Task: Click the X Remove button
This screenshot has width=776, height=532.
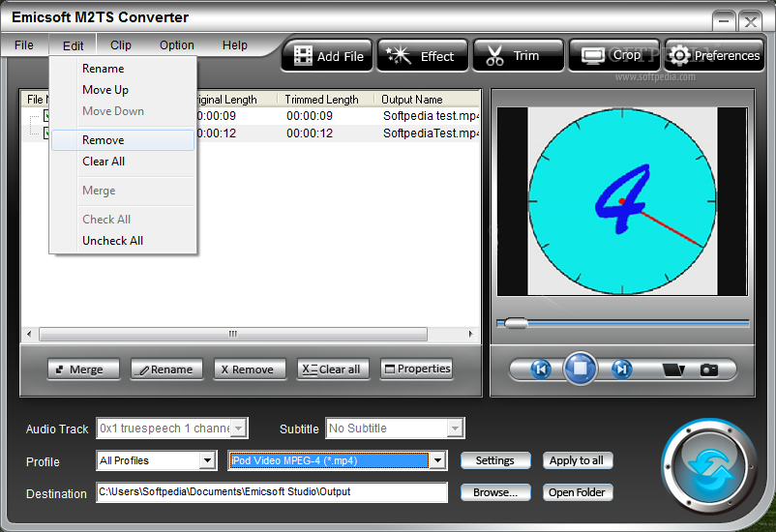Action: pos(250,369)
